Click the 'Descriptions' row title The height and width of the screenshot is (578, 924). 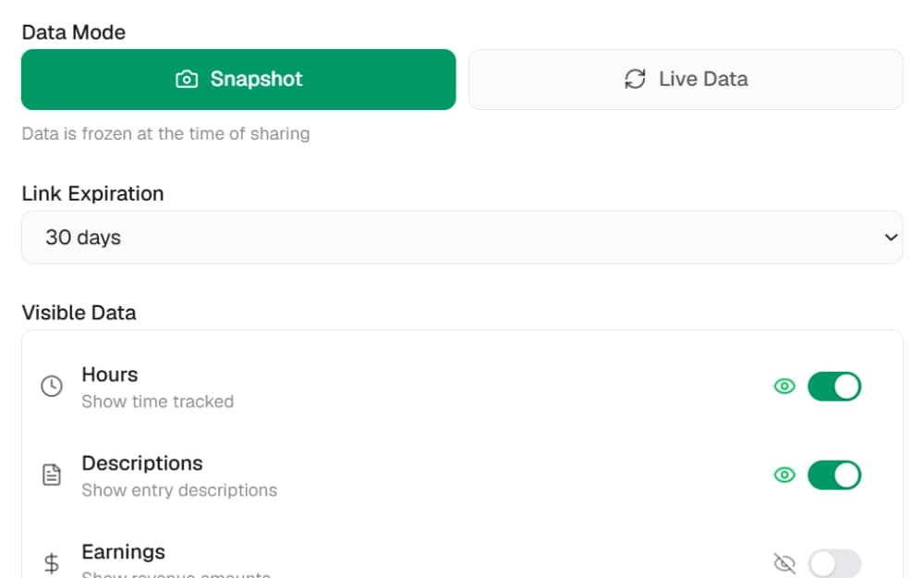click(142, 463)
